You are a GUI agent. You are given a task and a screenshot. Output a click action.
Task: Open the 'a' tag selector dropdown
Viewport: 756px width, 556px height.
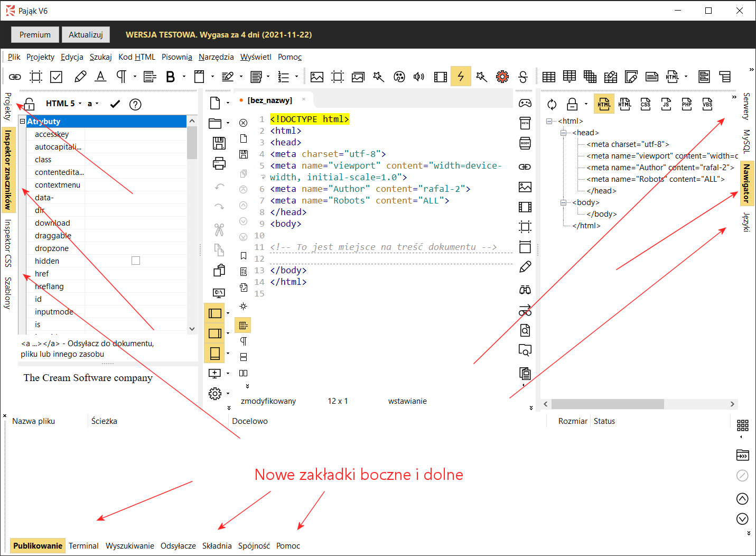[x=93, y=104]
